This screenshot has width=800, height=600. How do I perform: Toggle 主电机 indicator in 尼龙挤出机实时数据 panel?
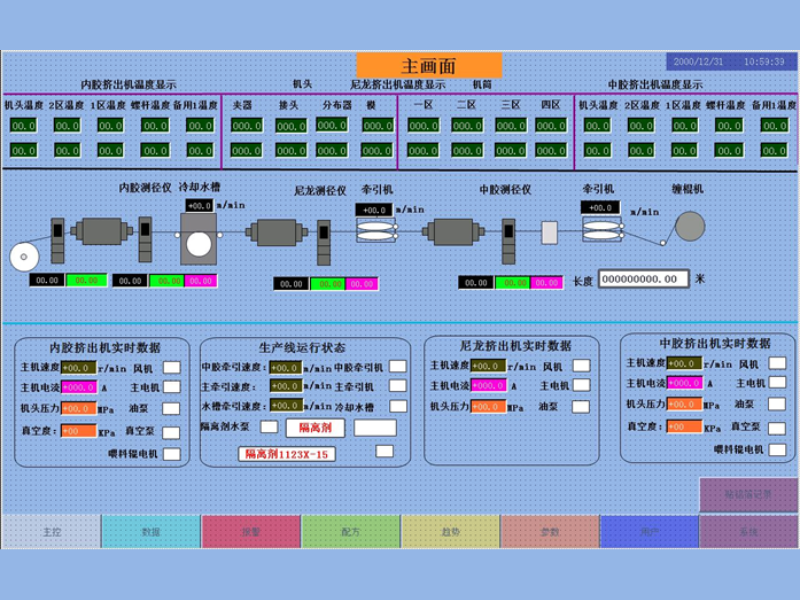tap(581, 385)
